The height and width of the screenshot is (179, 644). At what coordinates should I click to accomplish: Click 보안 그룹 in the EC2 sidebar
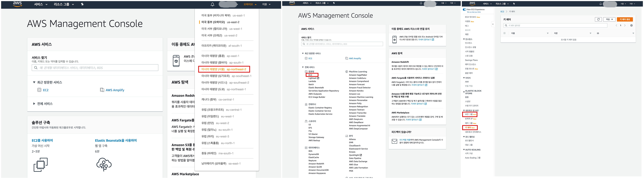point(469,114)
